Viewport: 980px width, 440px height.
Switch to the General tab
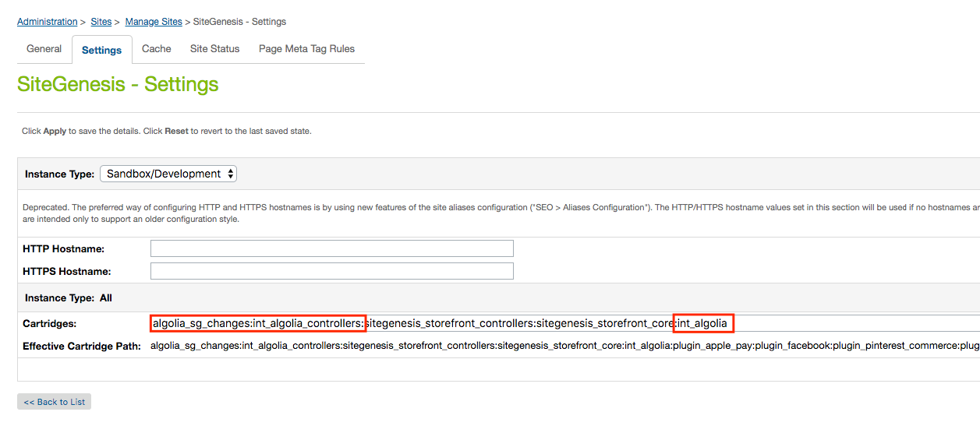44,48
